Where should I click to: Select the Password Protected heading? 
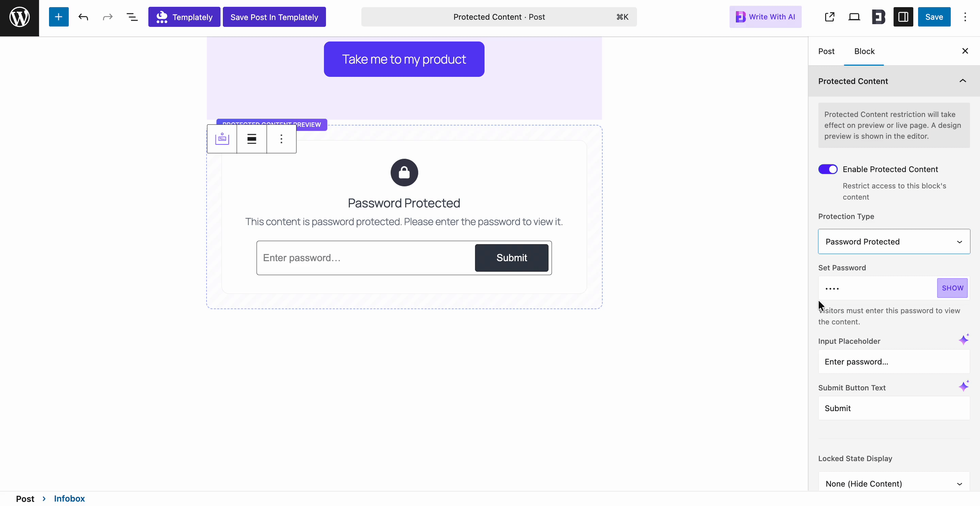pyautogui.click(x=404, y=203)
